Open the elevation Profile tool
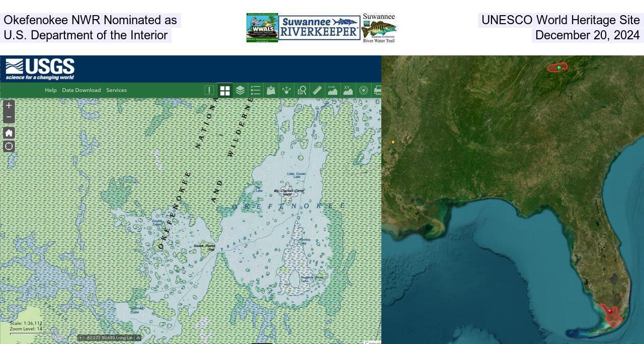This screenshot has width=644, height=344. pos(333,90)
